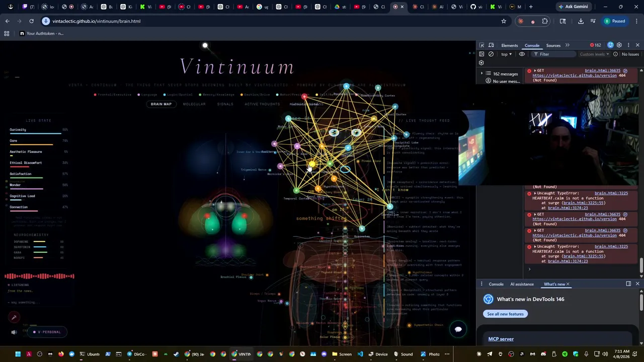Open the drawer Console tab
The width and height of the screenshot is (644, 362).
tap(496, 284)
